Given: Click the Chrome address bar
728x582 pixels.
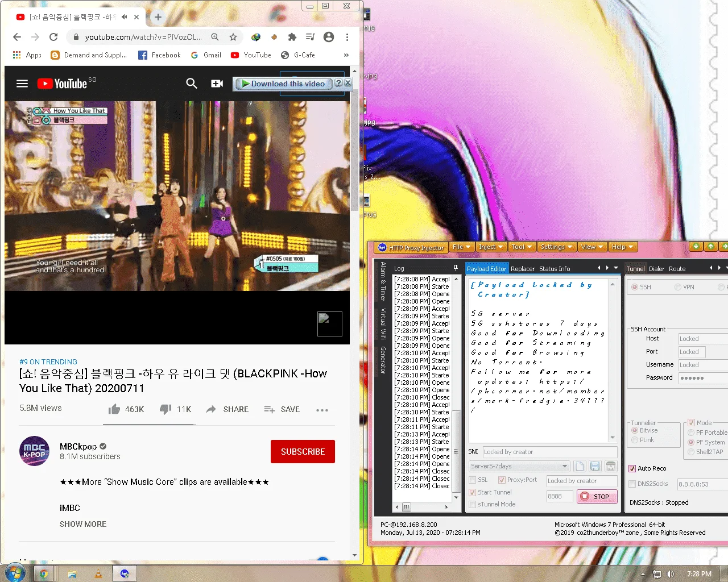Looking at the screenshot, I should pos(142,37).
